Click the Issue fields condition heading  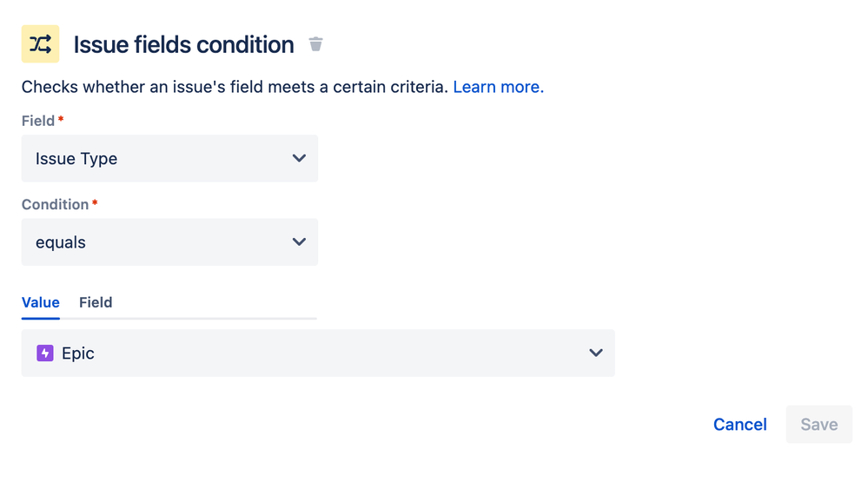[x=183, y=44]
